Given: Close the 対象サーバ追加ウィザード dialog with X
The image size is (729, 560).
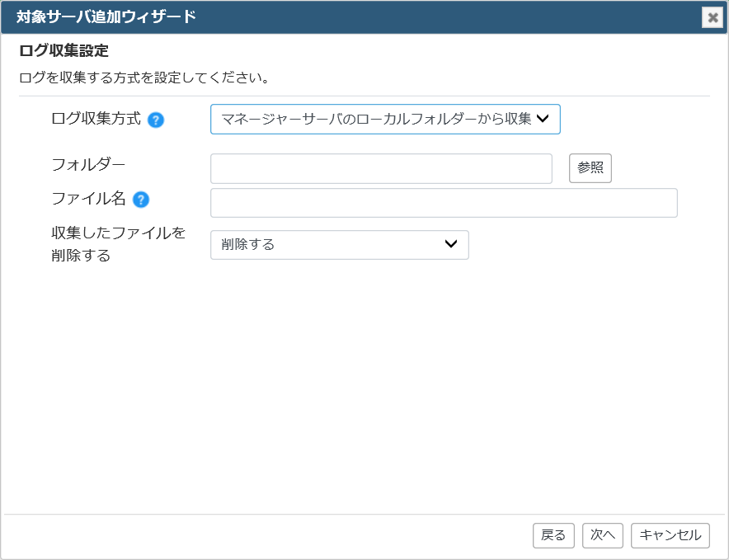Looking at the screenshot, I should coord(713,17).
